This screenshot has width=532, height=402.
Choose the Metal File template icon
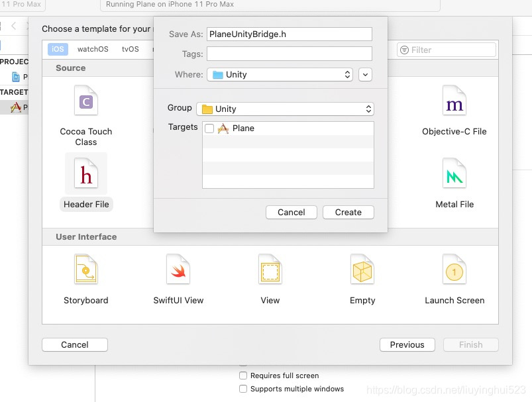454,174
